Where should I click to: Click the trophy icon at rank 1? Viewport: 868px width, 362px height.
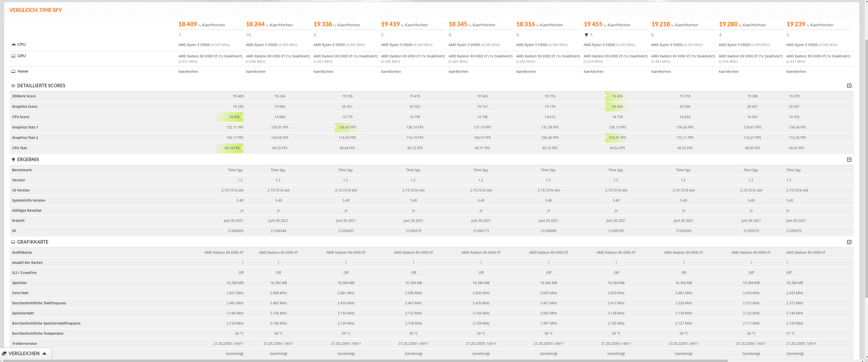click(x=586, y=35)
